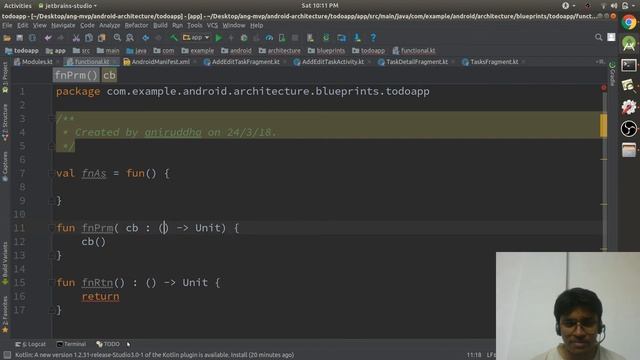The width and height of the screenshot is (640, 360).
Task: Open the Project side panel tab
Action: click(5, 78)
